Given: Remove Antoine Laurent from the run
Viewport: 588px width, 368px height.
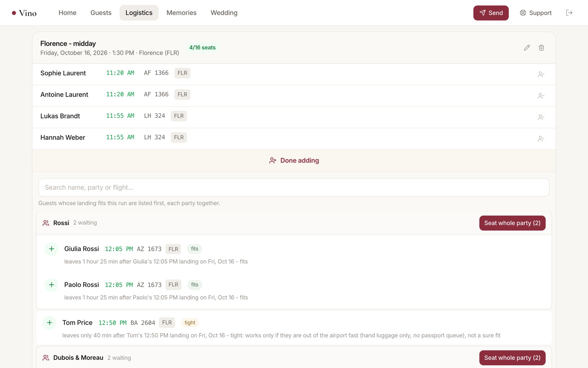Looking at the screenshot, I should 541,96.
